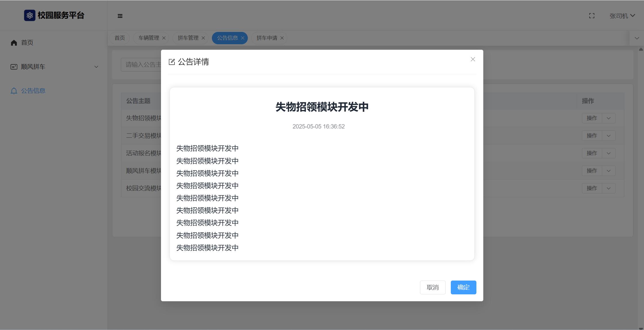Open the first row 操作 dropdown arrow
The width and height of the screenshot is (644, 330).
pos(608,118)
